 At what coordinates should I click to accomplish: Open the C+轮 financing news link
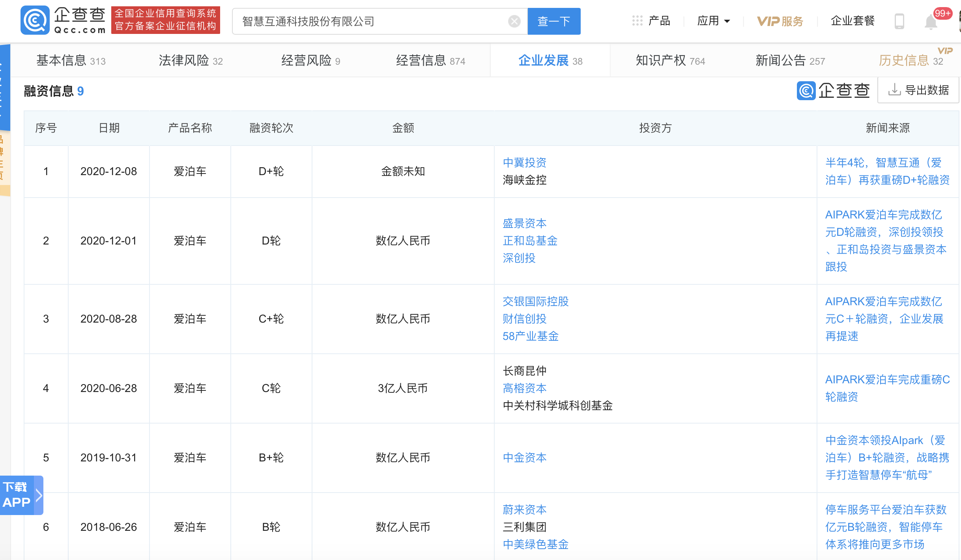point(884,319)
